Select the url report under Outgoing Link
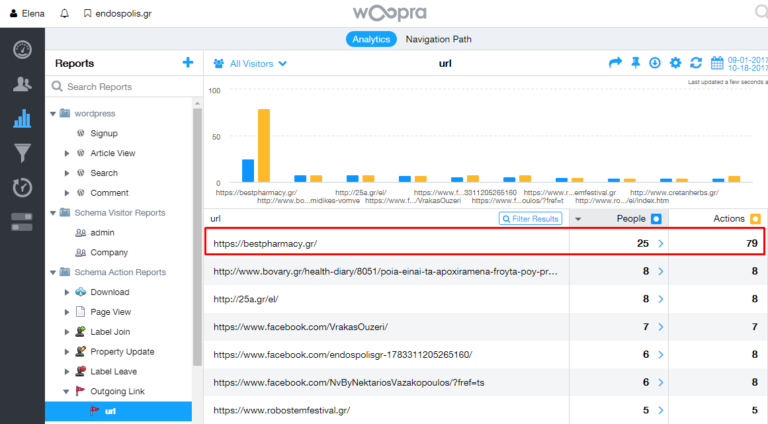768x424 pixels. pos(119,411)
